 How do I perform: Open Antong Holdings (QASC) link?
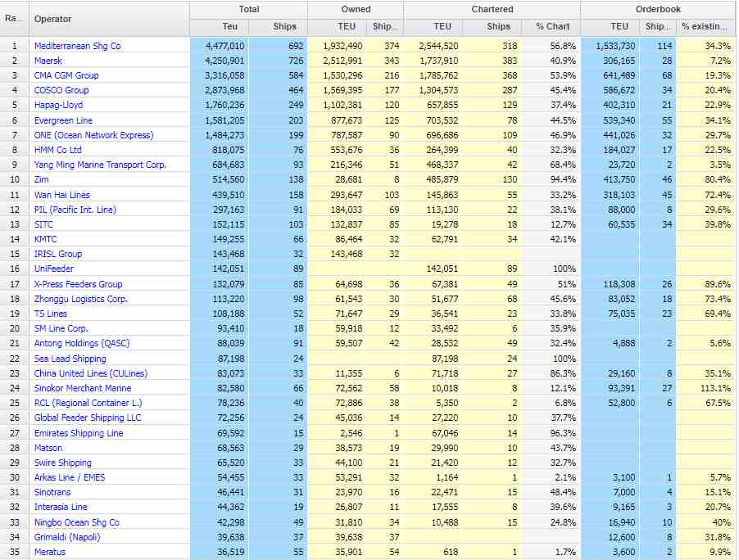pyautogui.click(x=82, y=343)
